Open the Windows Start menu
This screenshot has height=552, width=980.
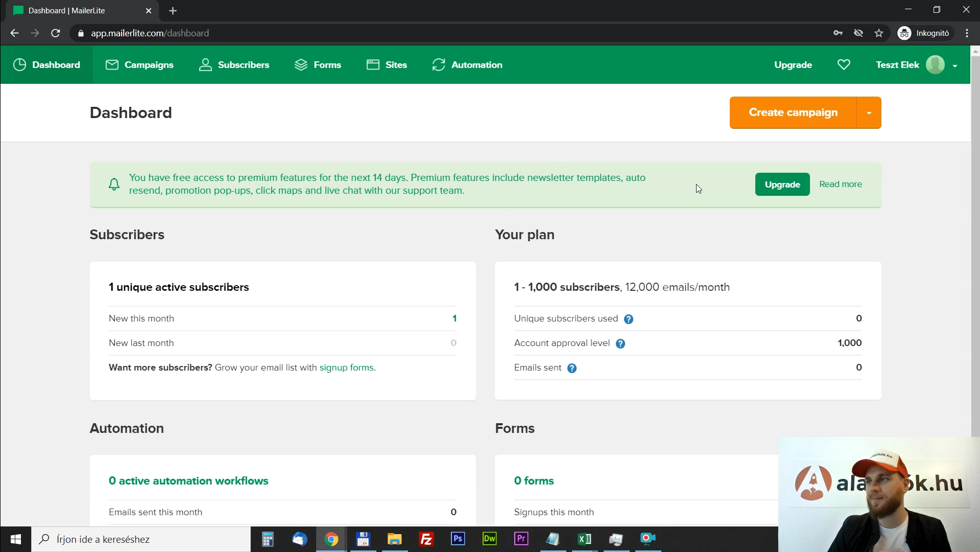15,539
